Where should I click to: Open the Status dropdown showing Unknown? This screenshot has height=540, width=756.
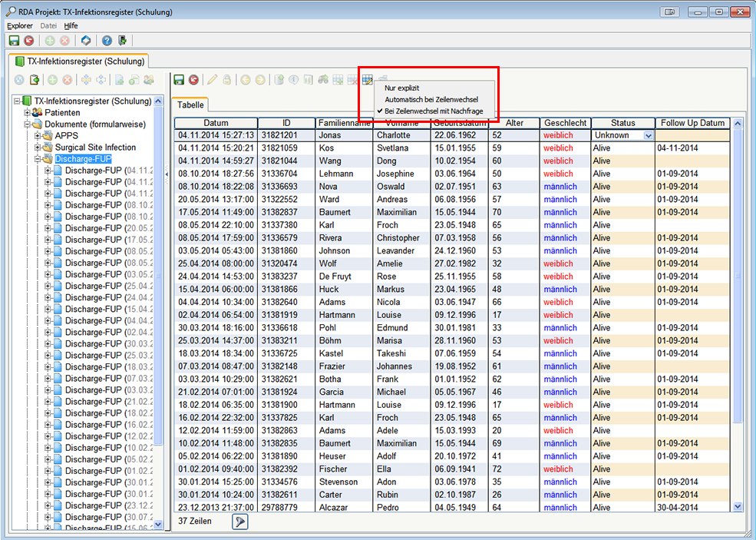(x=648, y=135)
